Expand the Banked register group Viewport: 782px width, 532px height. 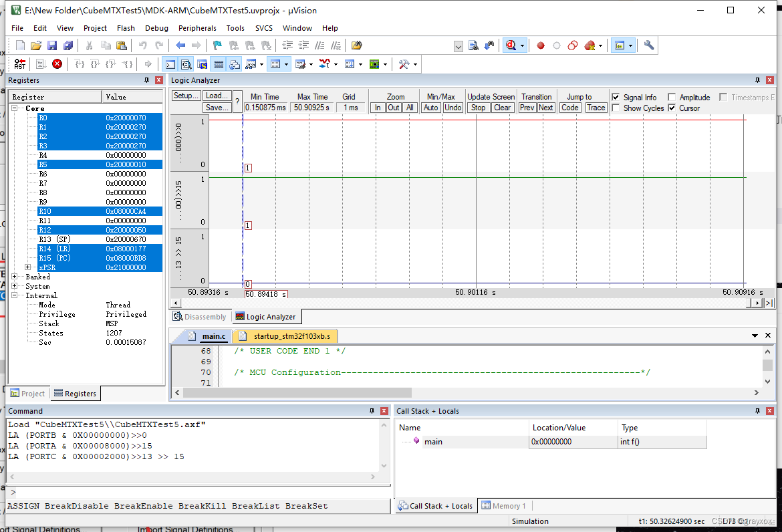coord(15,277)
